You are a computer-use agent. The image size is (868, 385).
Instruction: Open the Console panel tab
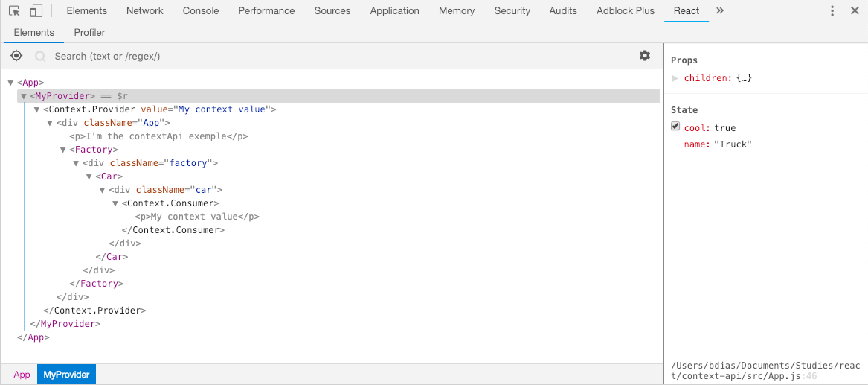[201, 11]
